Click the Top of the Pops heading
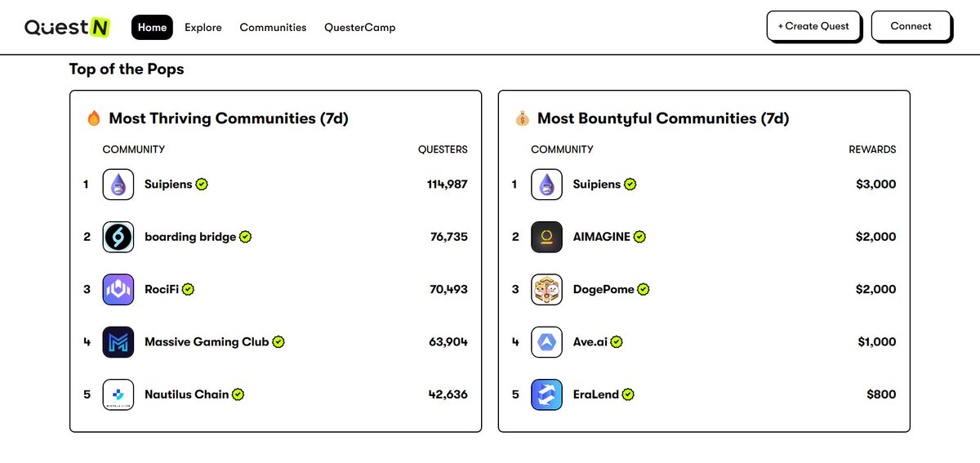Viewport: 980px width, 463px height. [x=127, y=69]
